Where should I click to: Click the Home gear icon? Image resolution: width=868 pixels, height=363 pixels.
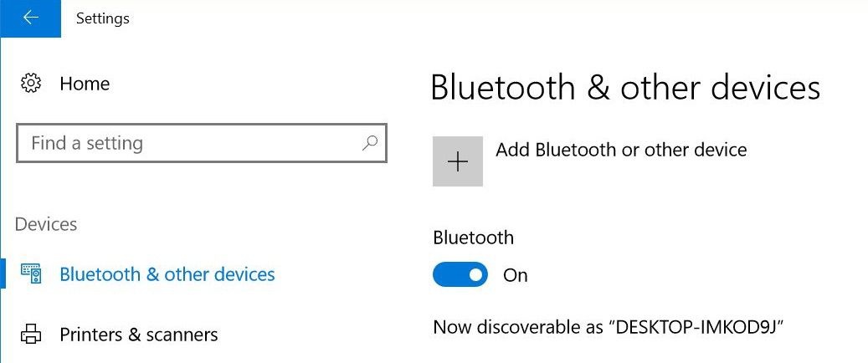click(32, 84)
